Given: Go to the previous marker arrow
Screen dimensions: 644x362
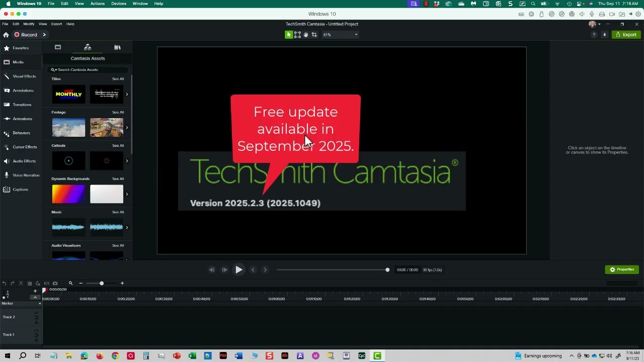Looking at the screenshot, I should [x=253, y=270].
